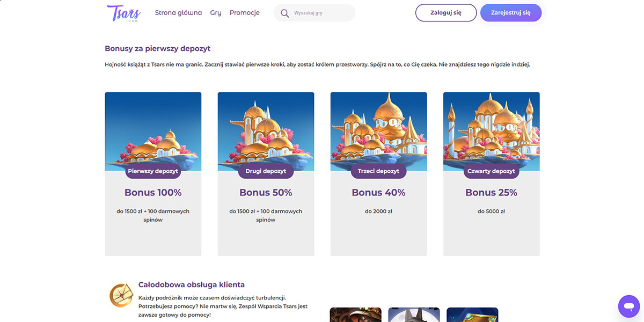
Task: Open the live chat bubble icon
Action: (628, 306)
